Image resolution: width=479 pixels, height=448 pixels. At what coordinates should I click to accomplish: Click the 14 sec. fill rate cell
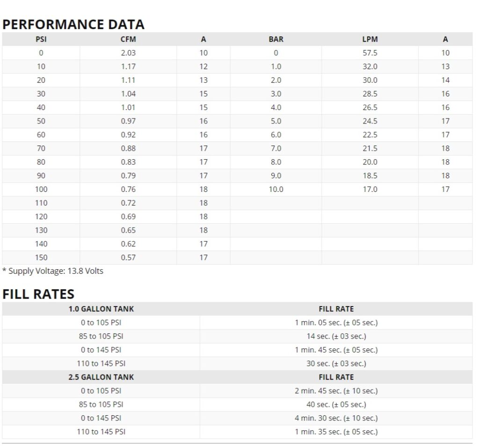coord(336,336)
